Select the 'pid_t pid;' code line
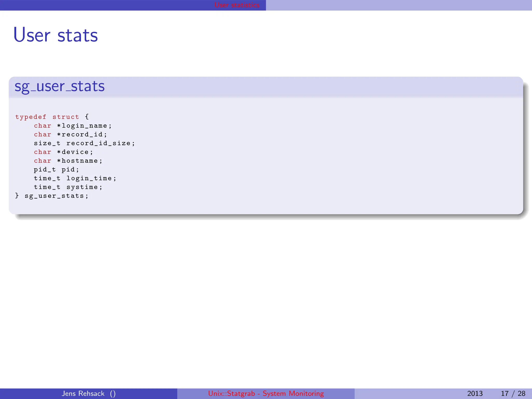This screenshot has width=532, height=399. tap(56, 170)
